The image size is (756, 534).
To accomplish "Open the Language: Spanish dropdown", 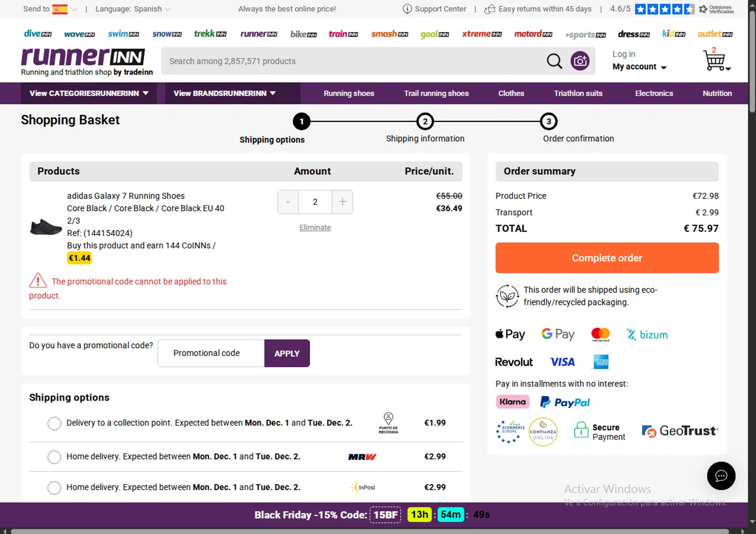I will click(x=133, y=9).
